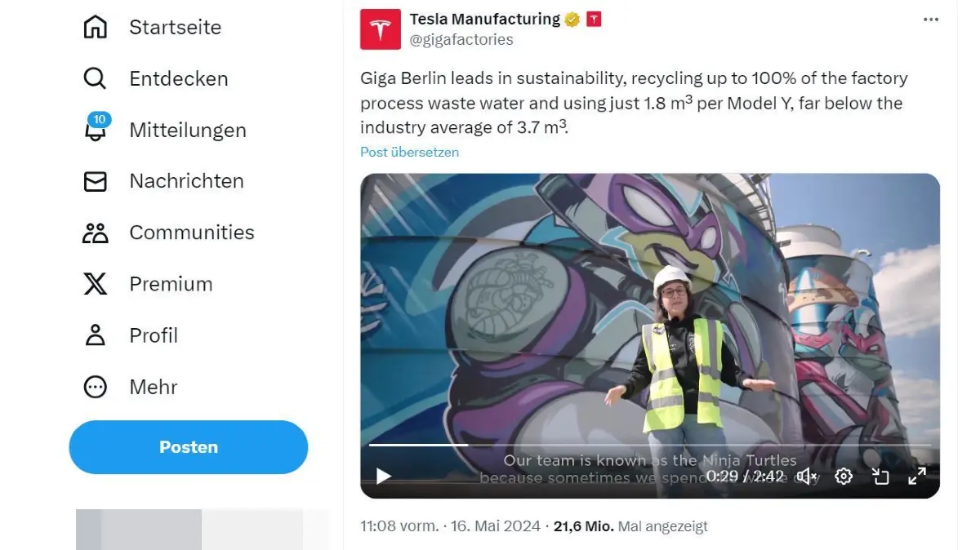Select the Entdecken search icon
Image resolution: width=980 pixels, height=550 pixels.
(95, 78)
